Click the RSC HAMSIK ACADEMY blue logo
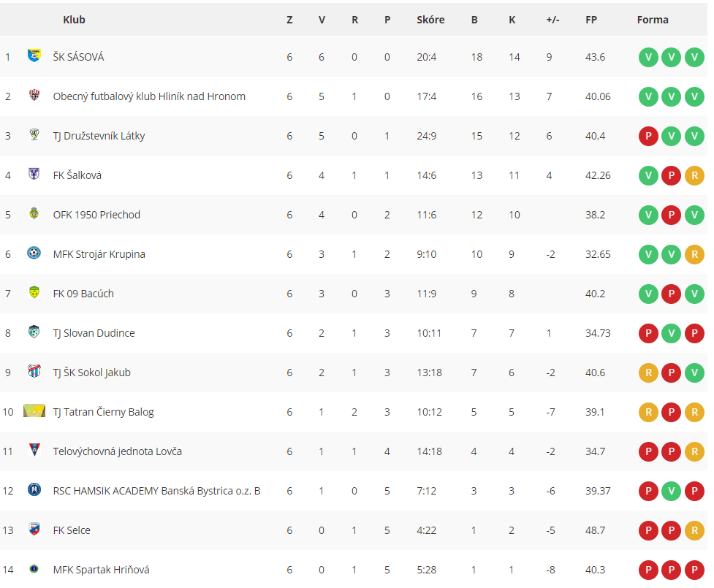Viewport: 714px width, 588px height. (34, 489)
